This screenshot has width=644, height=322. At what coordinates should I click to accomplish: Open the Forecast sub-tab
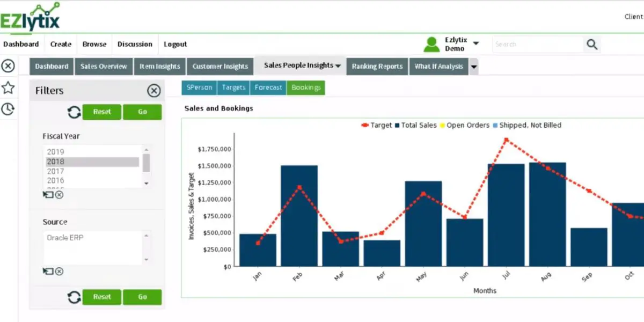point(268,87)
